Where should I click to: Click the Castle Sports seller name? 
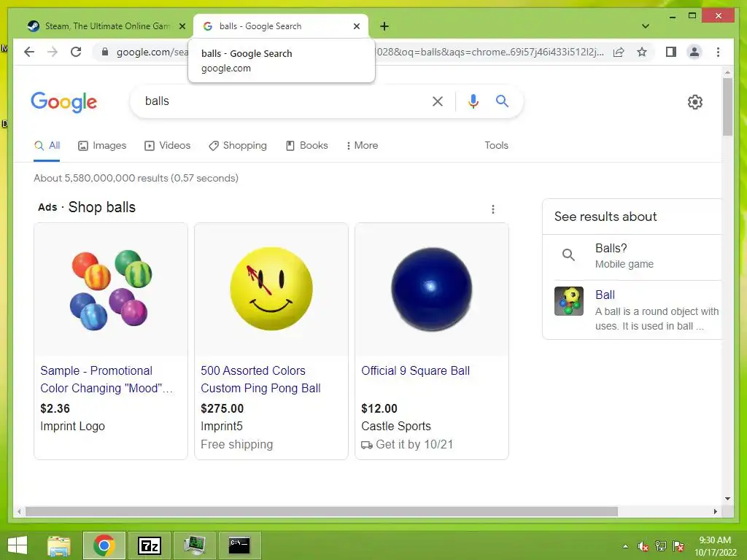tap(396, 426)
